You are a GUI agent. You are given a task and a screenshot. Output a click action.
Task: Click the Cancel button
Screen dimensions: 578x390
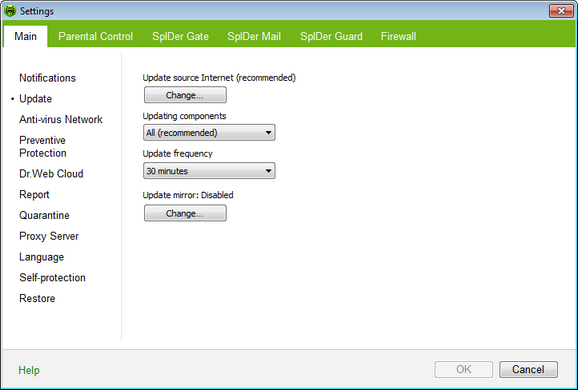(528, 369)
